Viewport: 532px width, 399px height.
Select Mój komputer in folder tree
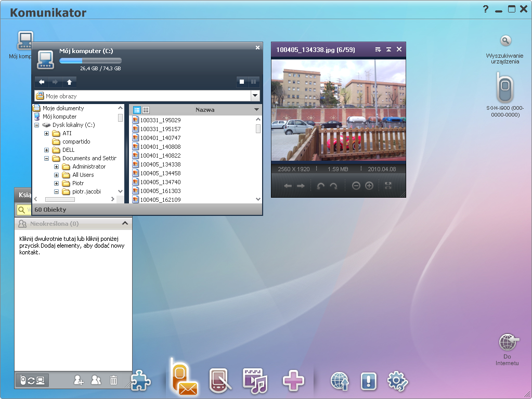pyautogui.click(x=59, y=117)
